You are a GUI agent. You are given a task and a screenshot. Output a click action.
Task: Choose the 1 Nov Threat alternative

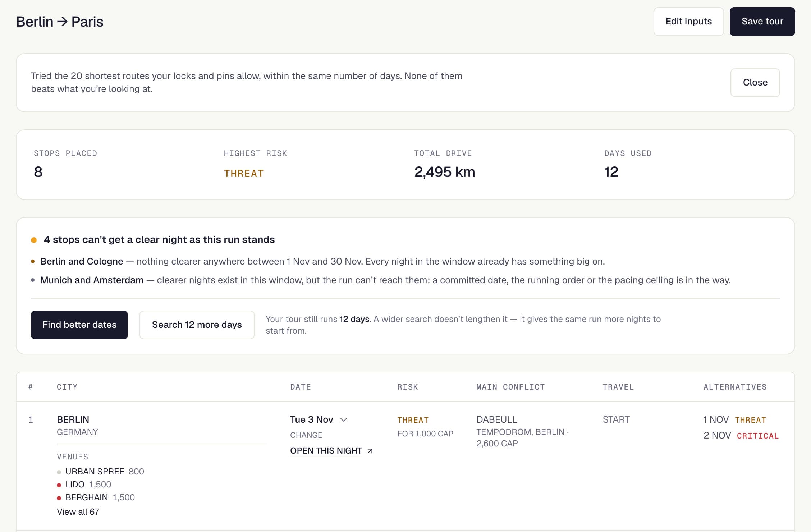735,420
